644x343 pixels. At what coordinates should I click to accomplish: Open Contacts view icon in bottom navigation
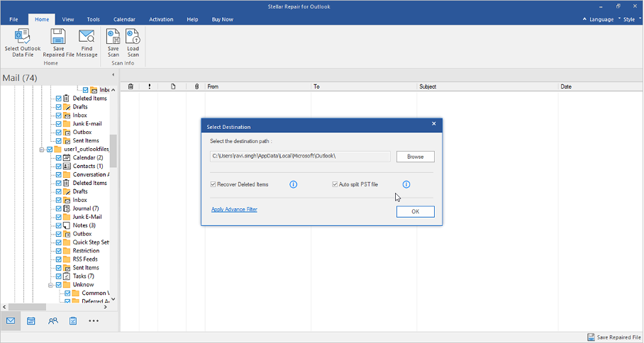tap(52, 321)
